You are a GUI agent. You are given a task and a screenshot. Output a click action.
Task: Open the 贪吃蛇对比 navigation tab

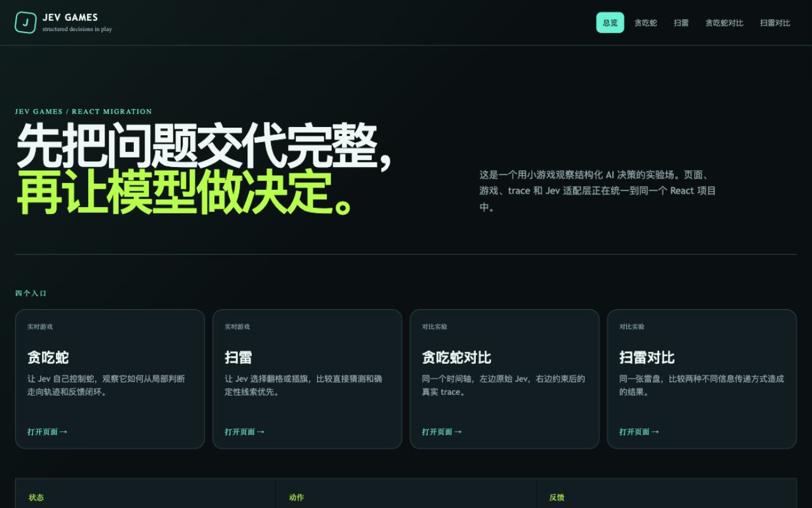tap(724, 23)
